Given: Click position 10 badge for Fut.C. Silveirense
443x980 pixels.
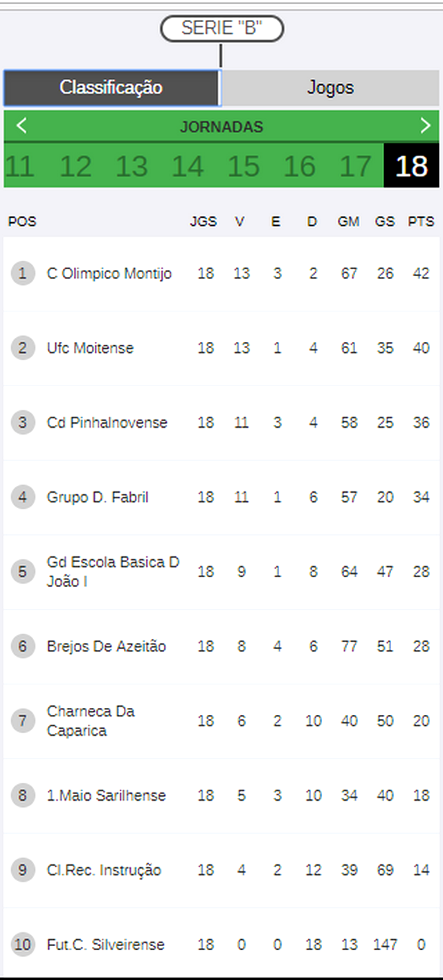Looking at the screenshot, I should 23,945.
